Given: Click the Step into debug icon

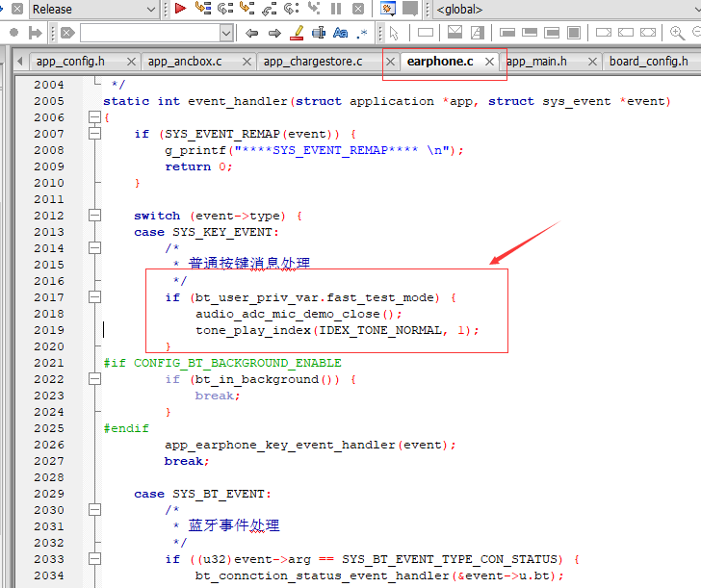Looking at the screenshot, I should pos(247,8).
